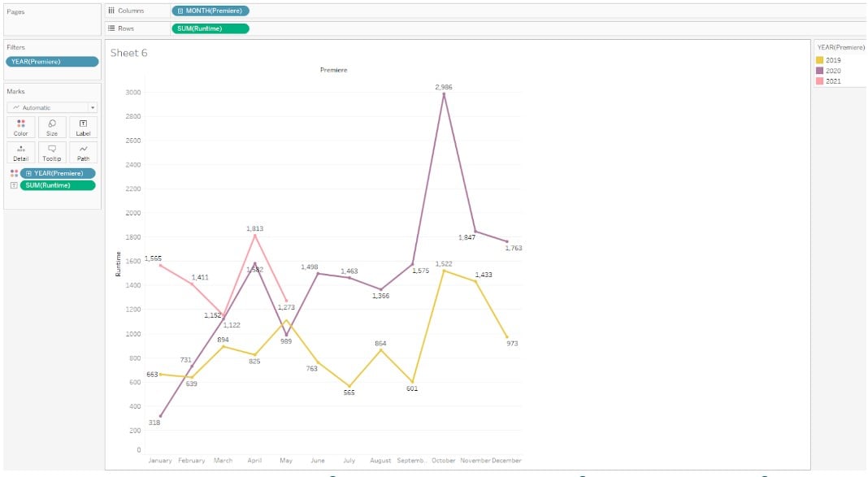
Task: Open the Automatic mark type dropdown
Action: pyautogui.click(x=92, y=106)
